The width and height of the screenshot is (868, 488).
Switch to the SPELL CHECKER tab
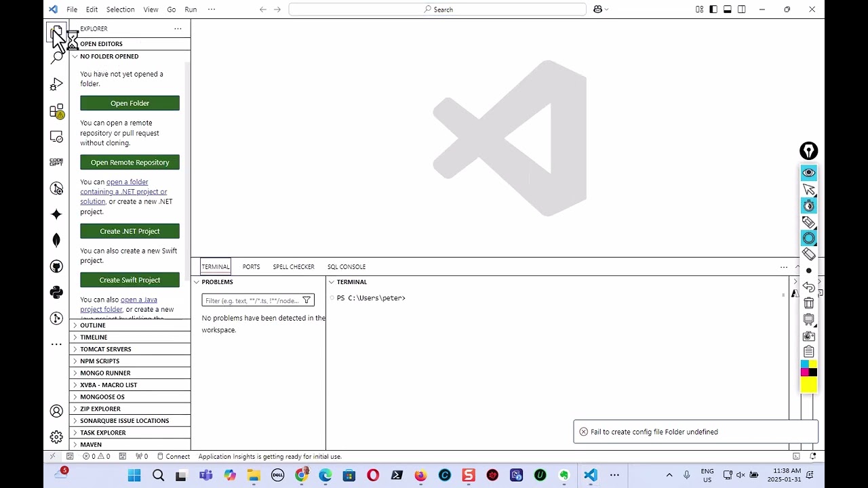(294, 267)
